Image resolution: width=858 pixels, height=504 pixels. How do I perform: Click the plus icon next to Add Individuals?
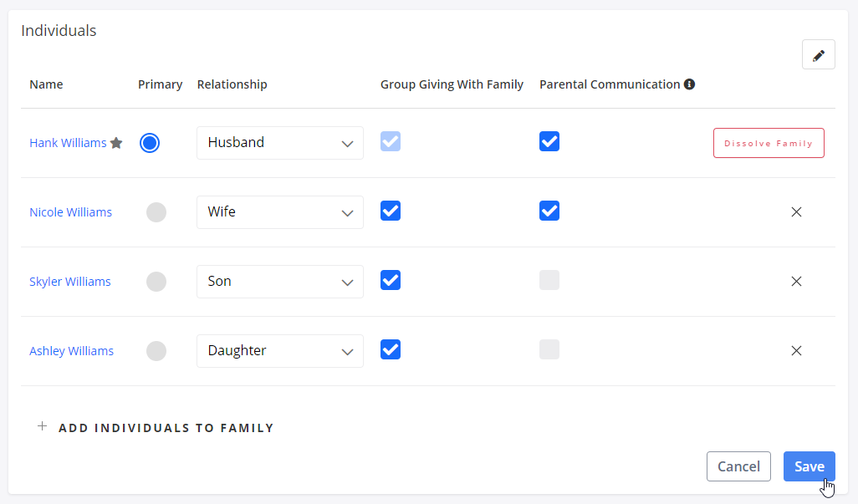click(42, 427)
